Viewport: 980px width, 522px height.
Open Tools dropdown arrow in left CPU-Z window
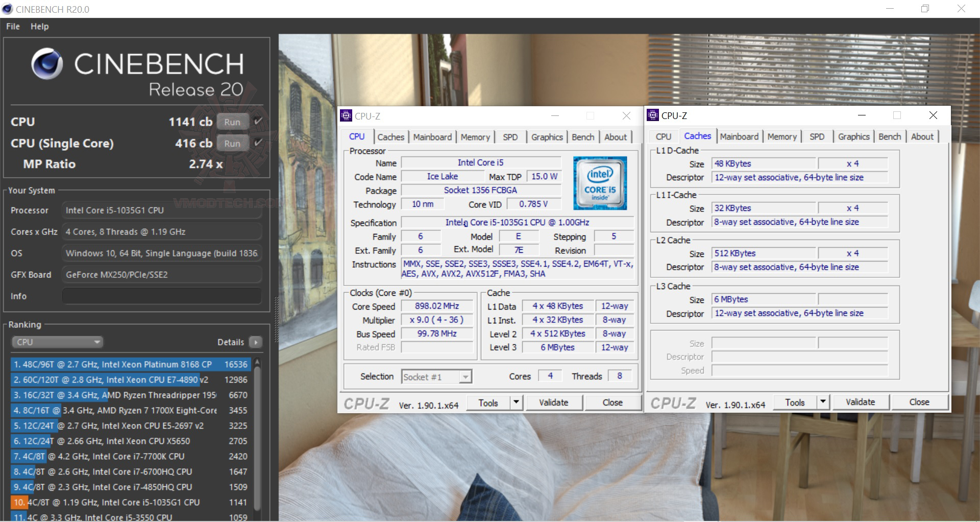[517, 403]
